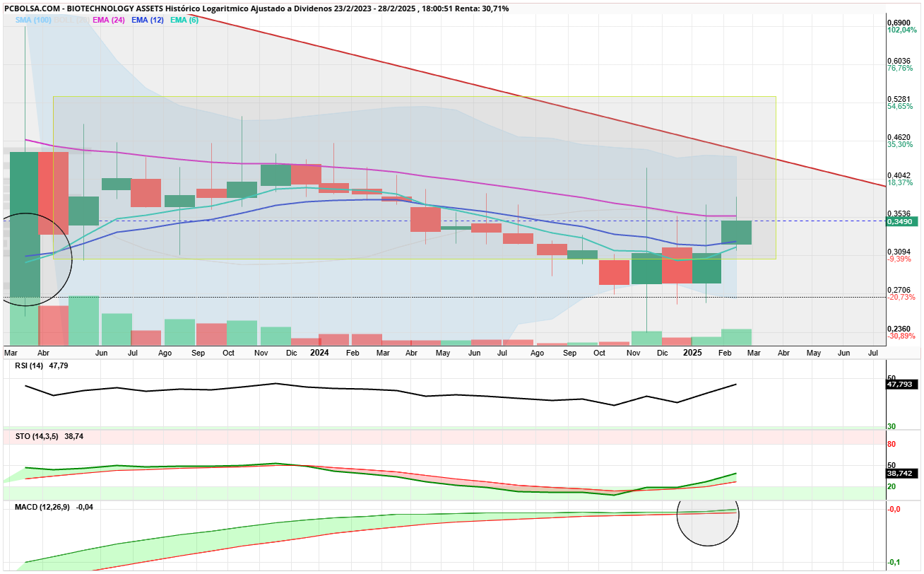Click the RSI (14) indicator label

click(30, 366)
